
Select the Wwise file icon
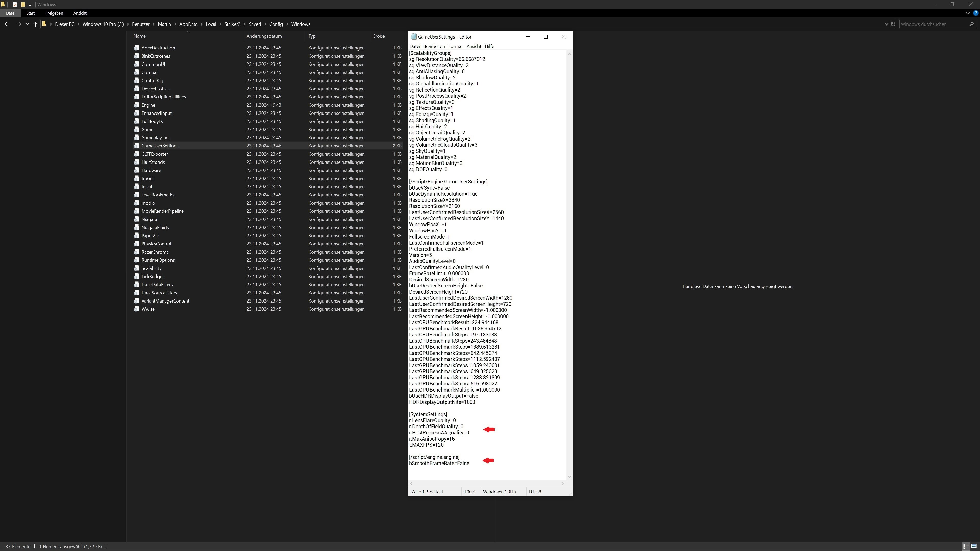coord(137,309)
